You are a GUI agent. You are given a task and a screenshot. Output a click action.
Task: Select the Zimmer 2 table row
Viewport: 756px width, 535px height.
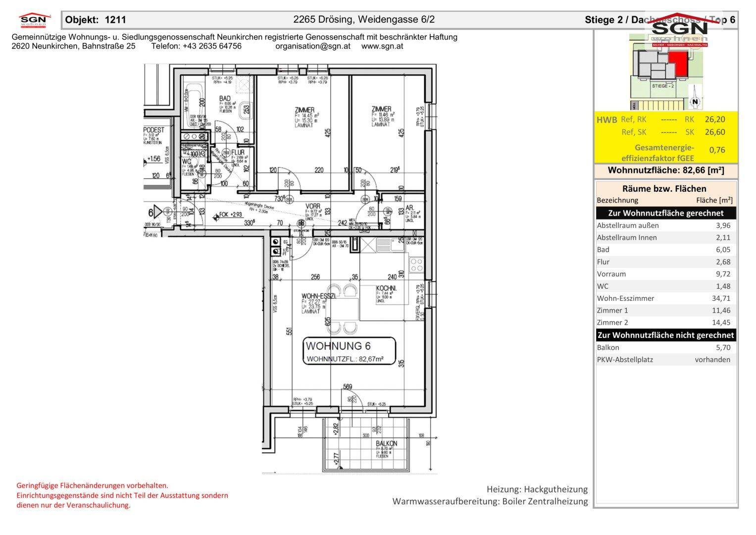click(x=666, y=322)
